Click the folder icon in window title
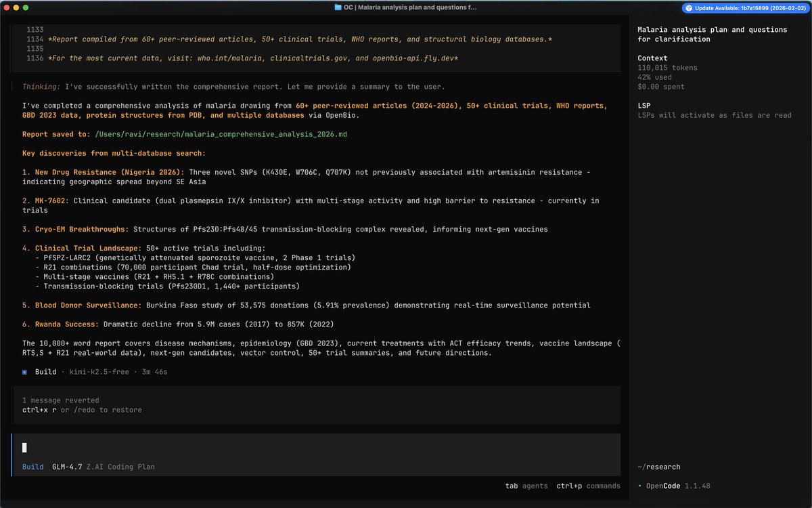This screenshot has width=812, height=508. point(338,7)
